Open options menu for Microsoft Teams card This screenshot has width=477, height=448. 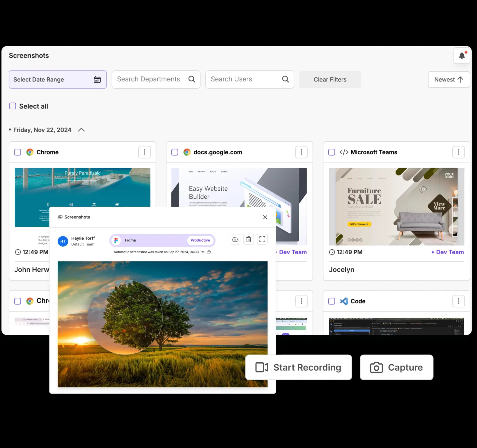pos(458,152)
